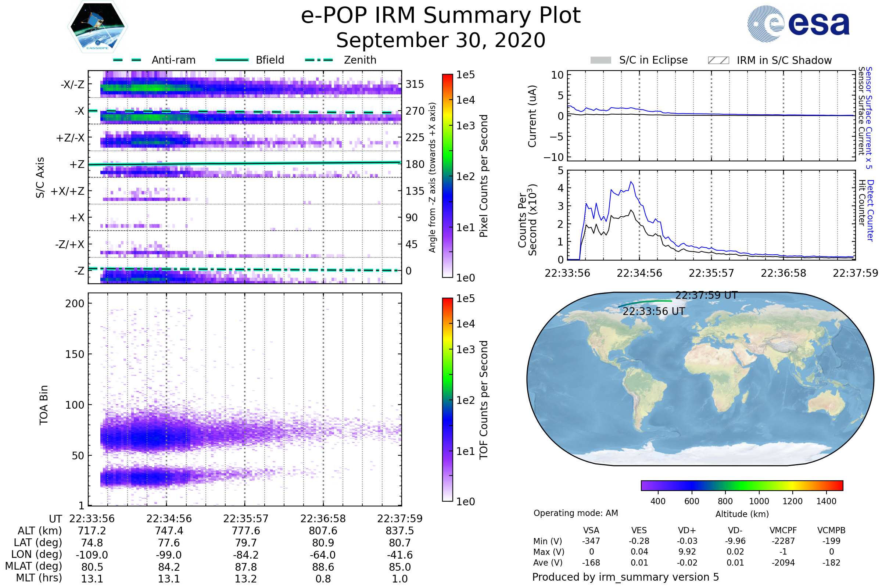Click the Bfield solid line legend marker
This screenshot has width=882, height=588.
pos(232,60)
